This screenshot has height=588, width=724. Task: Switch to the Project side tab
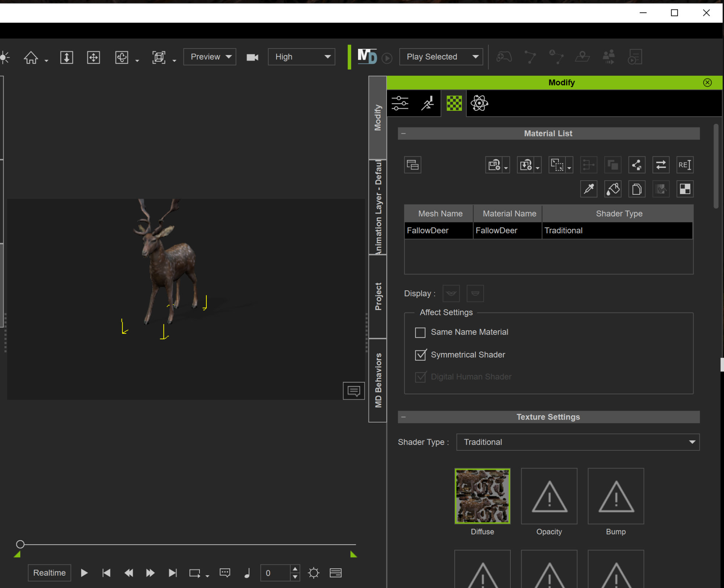(378, 297)
